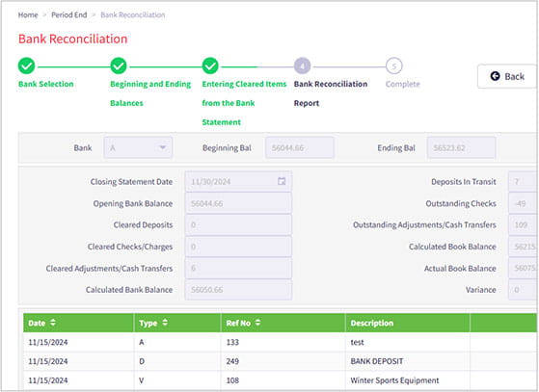The width and height of the screenshot is (539, 392).
Task: Click the Opening Bank Balance field
Action: click(238, 203)
